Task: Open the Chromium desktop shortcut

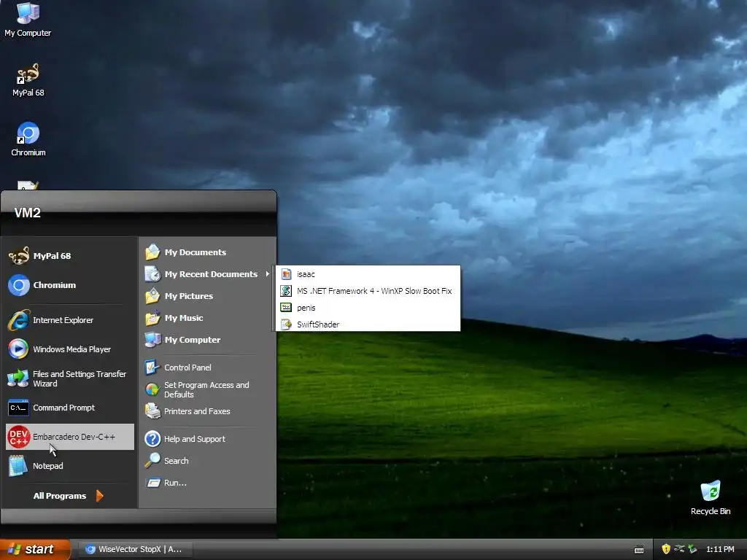Action: click(x=28, y=139)
